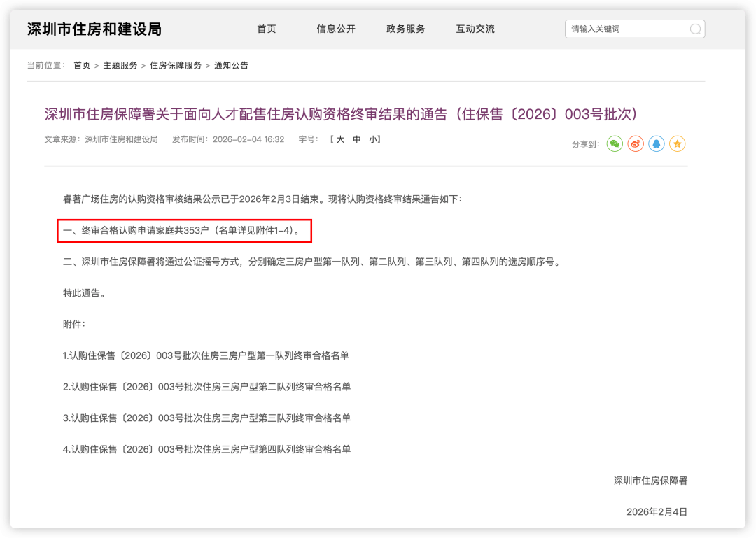Switch to the 政务服务 section

coord(405,29)
